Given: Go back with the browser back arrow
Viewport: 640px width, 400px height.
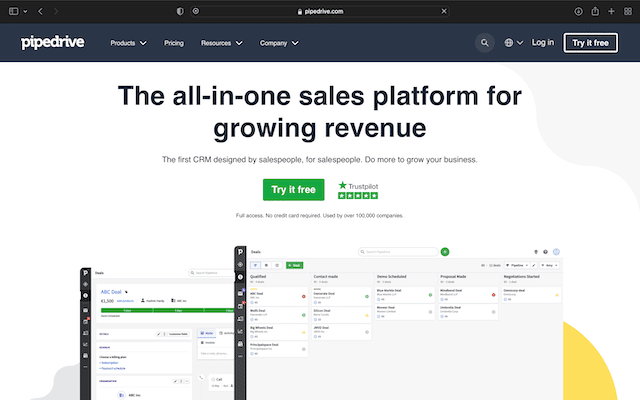Looking at the screenshot, I should pyautogui.click(x=40, y=11).
